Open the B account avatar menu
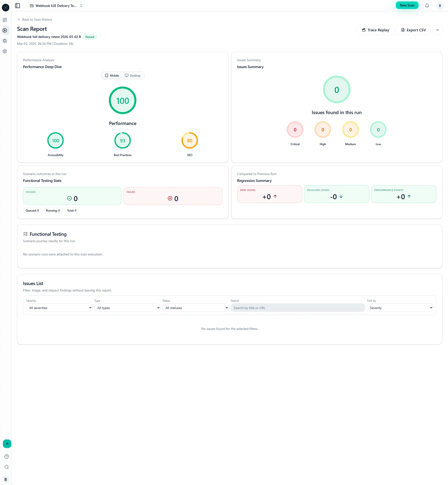This screenshot has width=448, height=485. (439, 6)
